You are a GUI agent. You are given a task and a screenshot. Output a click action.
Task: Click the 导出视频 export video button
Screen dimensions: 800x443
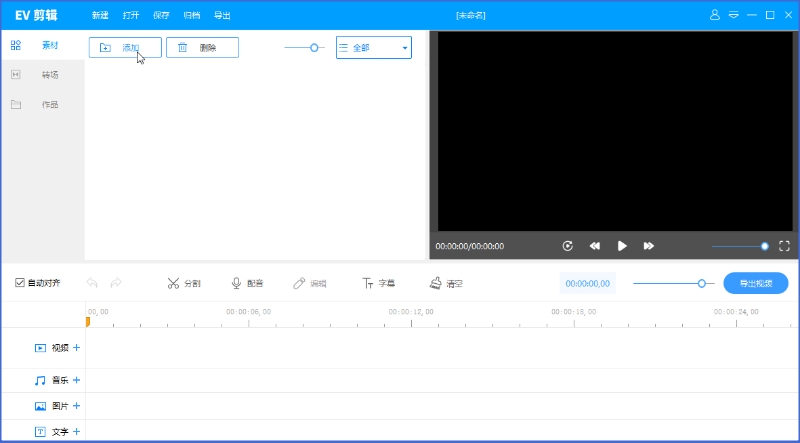756,283
